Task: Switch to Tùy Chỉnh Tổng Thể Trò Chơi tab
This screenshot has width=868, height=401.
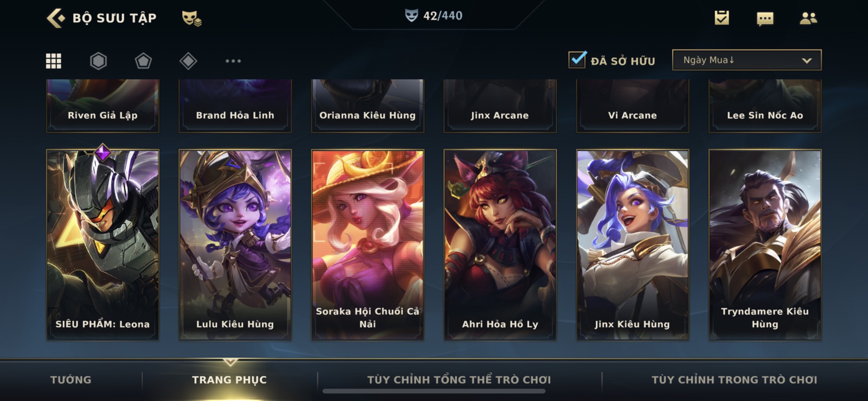Action: [459, 380]
